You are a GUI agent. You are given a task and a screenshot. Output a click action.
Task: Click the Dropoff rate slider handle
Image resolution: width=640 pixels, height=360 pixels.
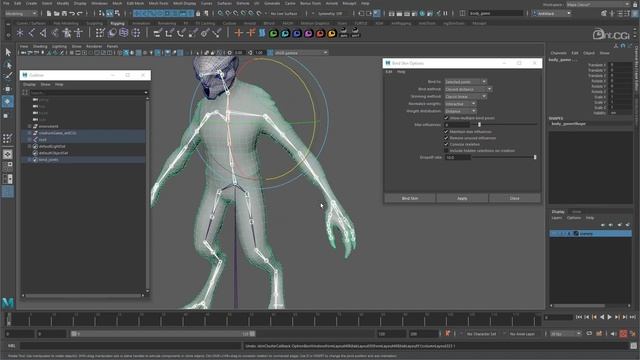535,157
